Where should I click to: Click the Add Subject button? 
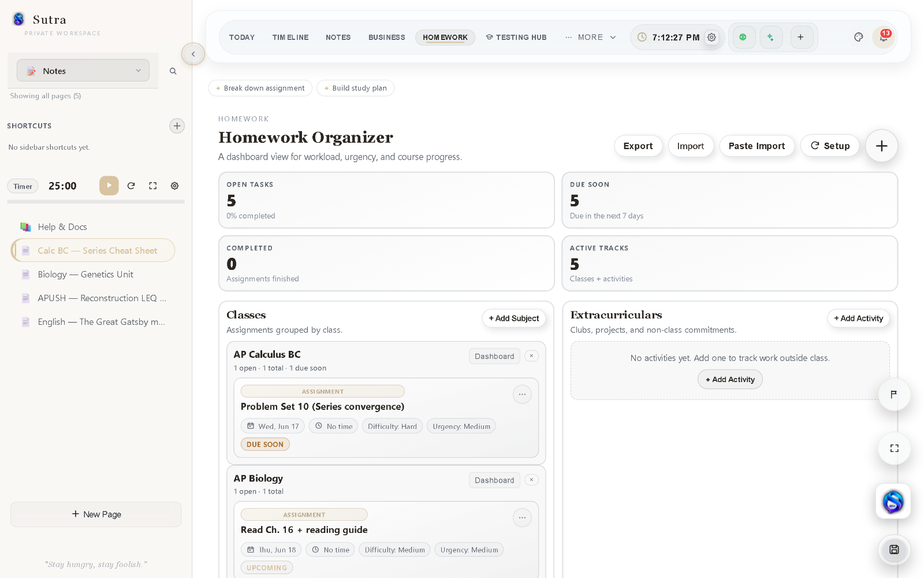[x=514, y=318]
